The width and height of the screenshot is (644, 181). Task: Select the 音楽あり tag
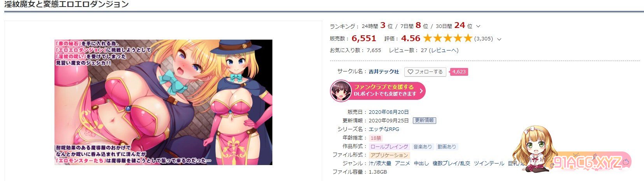click(423, 146)
